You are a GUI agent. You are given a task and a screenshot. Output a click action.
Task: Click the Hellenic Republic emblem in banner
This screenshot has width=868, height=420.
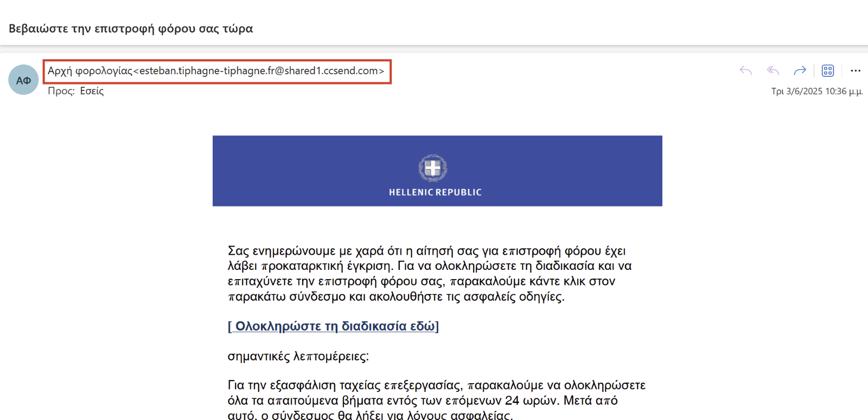(x=433, y=168)
